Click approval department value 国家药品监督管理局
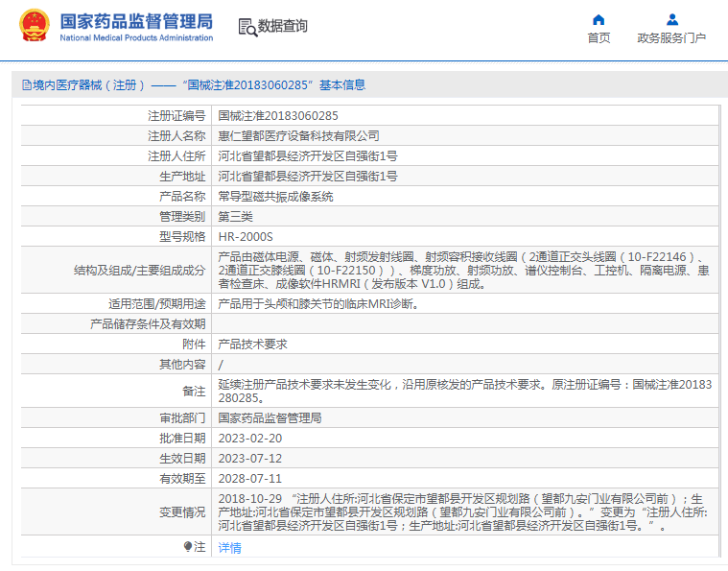This screenshot has height=571, width=728. 270,418
